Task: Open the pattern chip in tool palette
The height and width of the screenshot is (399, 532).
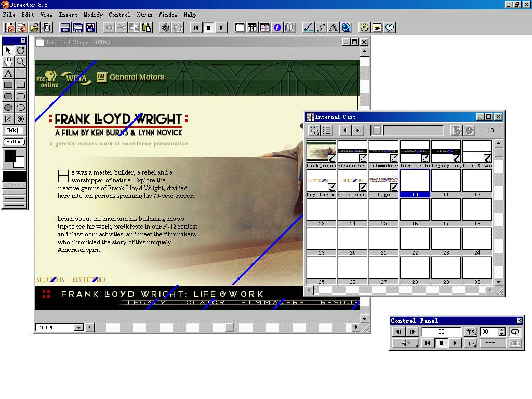Action: 14,176
